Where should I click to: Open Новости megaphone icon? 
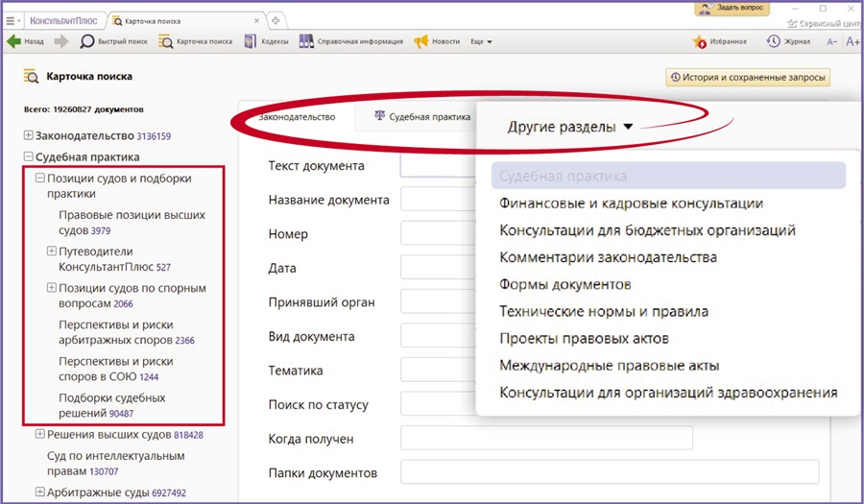tap(421, 41)
